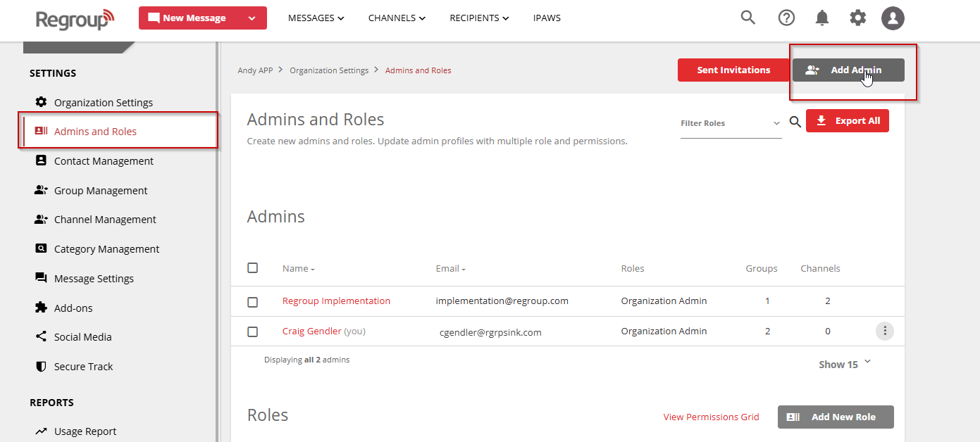Viewport: 980px width, 442px height.
Task: Click the Usage Report trend icon
Action: (x=41, y=431)
